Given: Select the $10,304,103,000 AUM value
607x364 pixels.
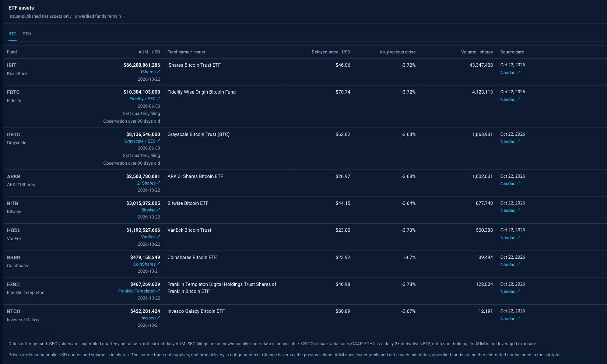Looking at the screenshot, I should click(142, 92).
